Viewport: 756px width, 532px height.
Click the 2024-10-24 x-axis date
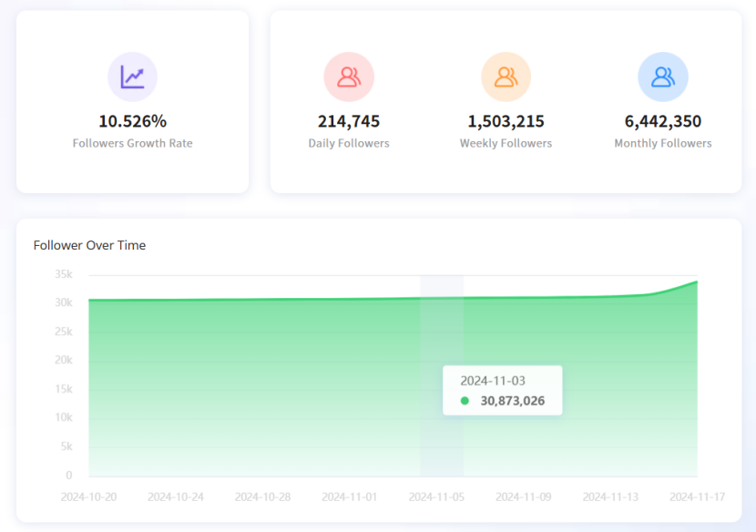click(176, 496)
